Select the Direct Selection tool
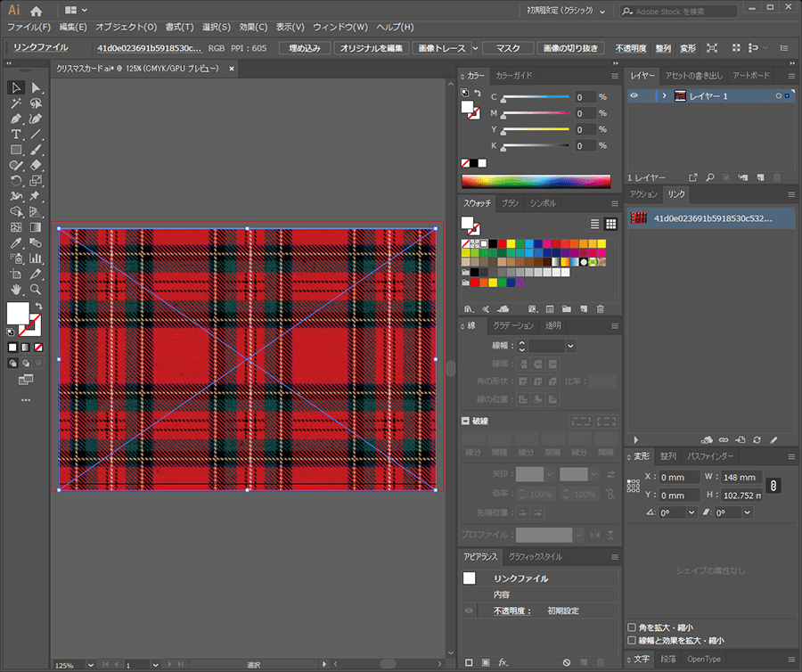This screenshot has width=802, height=672. (36, 87)
